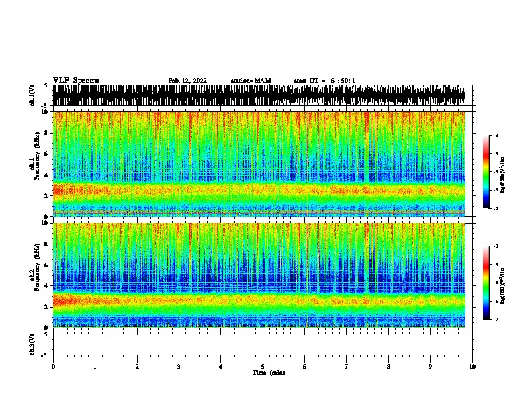Image resolution: width=532 pixels, height=411 pixels.
Task: Click the ch.1(V) waveform axis label
Action: coord(32,95)
